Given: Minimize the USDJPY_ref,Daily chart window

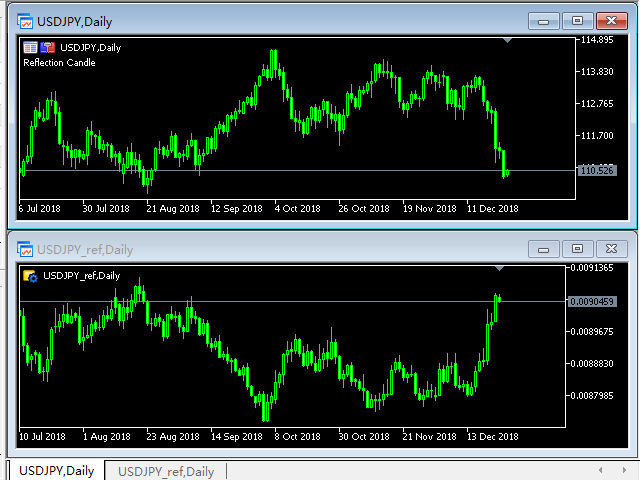Looking at the screenshot, I should click(x=543, y=249).
